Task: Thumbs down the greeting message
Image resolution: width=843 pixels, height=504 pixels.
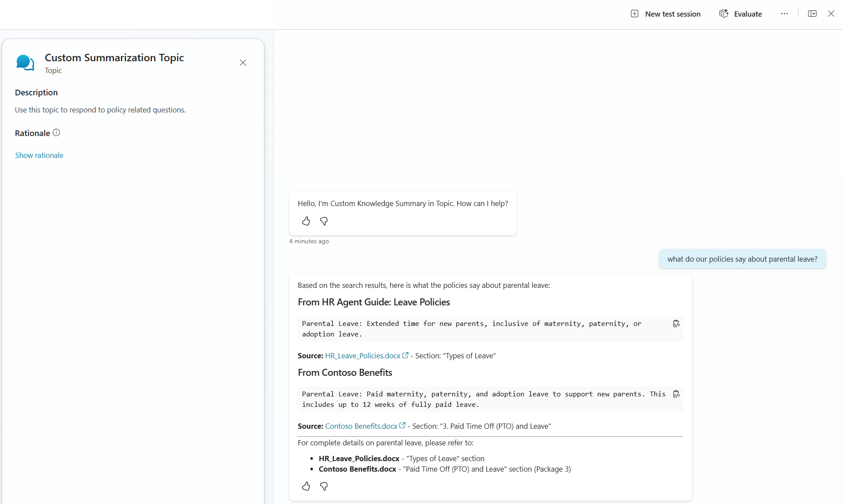Action: coord(324,221)
